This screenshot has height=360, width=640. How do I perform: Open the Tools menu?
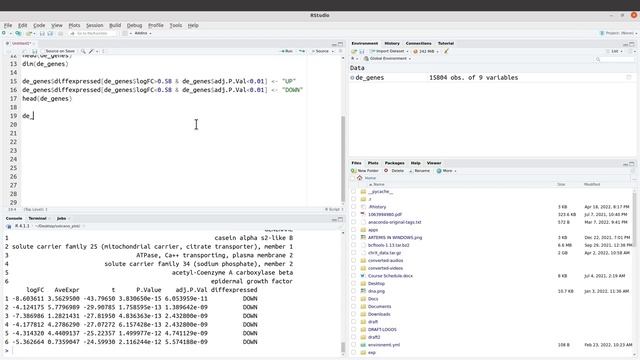(x=176, y=25)
